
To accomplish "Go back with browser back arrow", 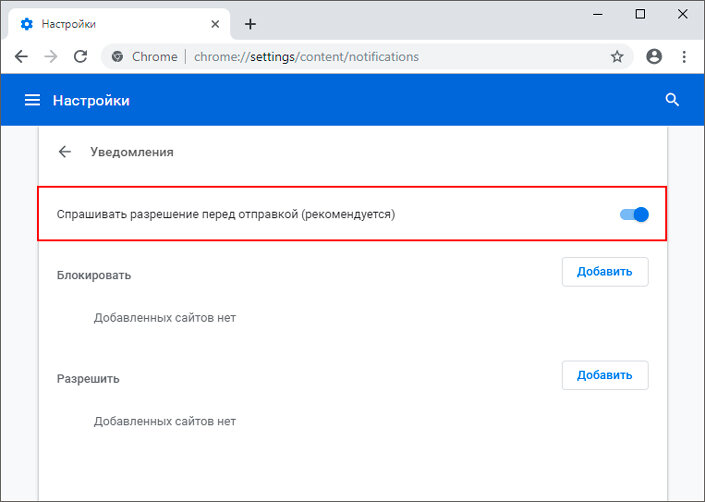I will click(x=21, y=57).
